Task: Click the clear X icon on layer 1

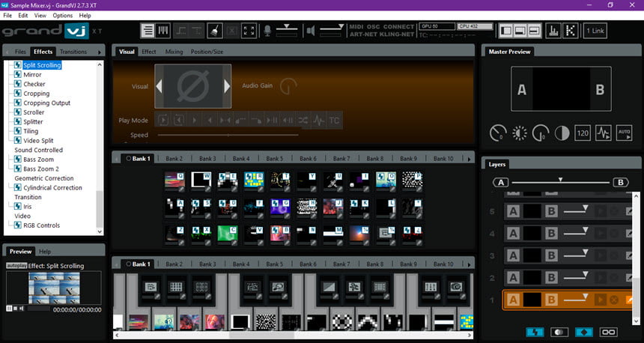Action: [x=614, y=300]
